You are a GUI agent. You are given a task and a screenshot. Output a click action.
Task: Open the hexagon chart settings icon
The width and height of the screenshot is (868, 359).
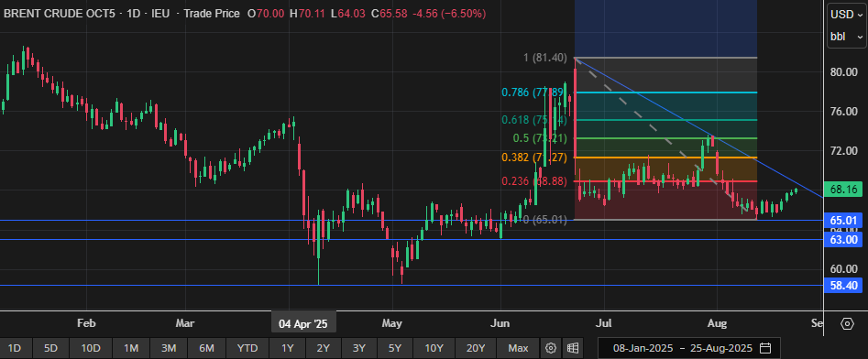point(848,323)
